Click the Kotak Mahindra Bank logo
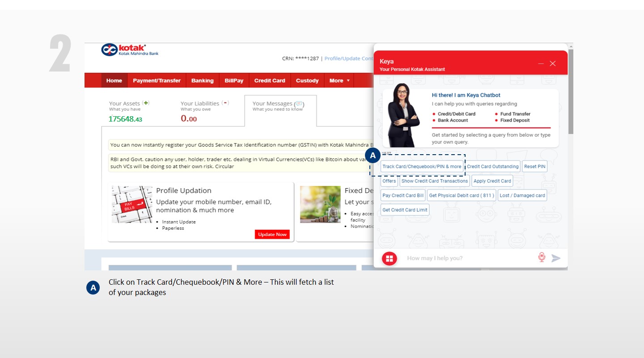Screen dimensions: 644x358 tap(130, 50)
